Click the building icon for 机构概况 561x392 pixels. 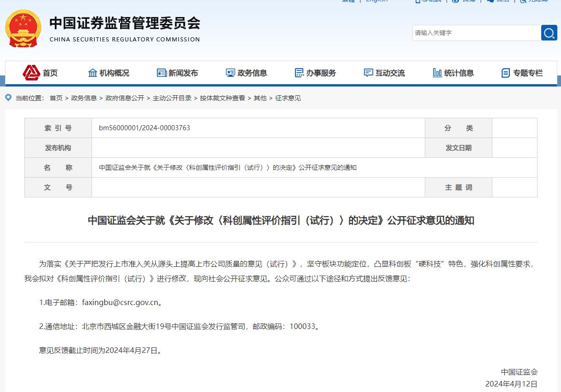[x=93, y=73]
